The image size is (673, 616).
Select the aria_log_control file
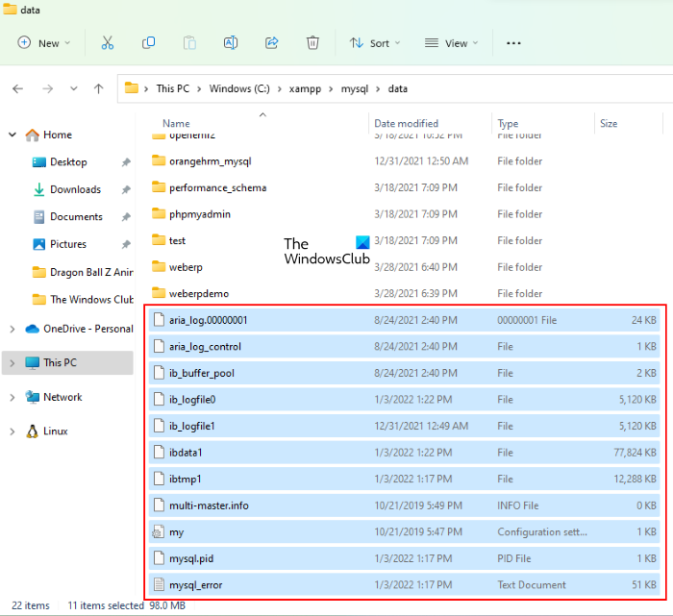pyautogui.click(x=404, y=346)
